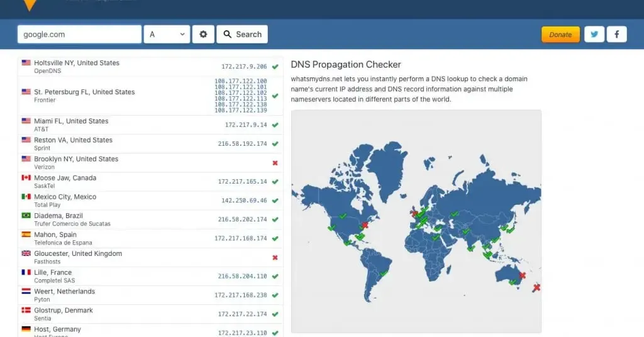Click the green check for Miami FL

(275, 124)
